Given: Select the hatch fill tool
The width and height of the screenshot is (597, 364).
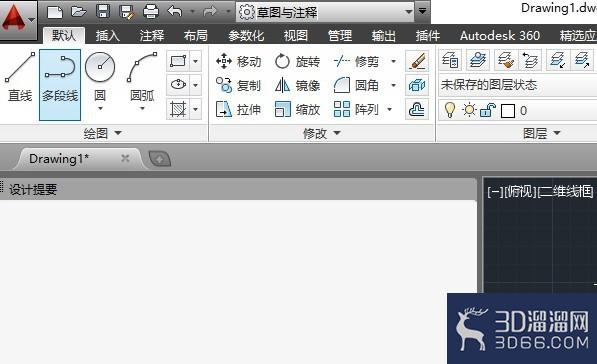Looking at the screenshot, I should 178,109.
